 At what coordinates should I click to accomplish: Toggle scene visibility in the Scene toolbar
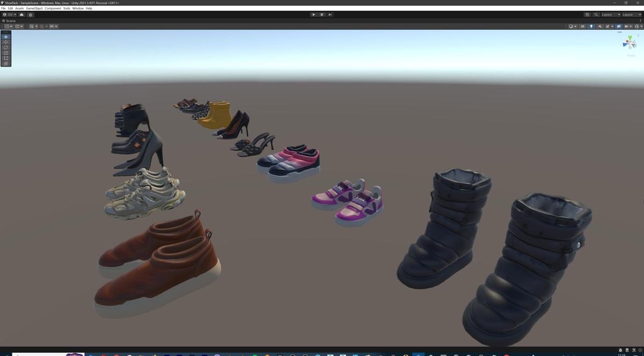point(619,26)
